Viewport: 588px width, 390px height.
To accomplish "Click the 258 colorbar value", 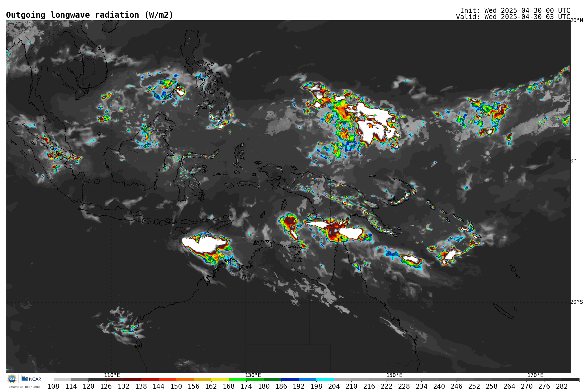I will click(x=491, y=386).
